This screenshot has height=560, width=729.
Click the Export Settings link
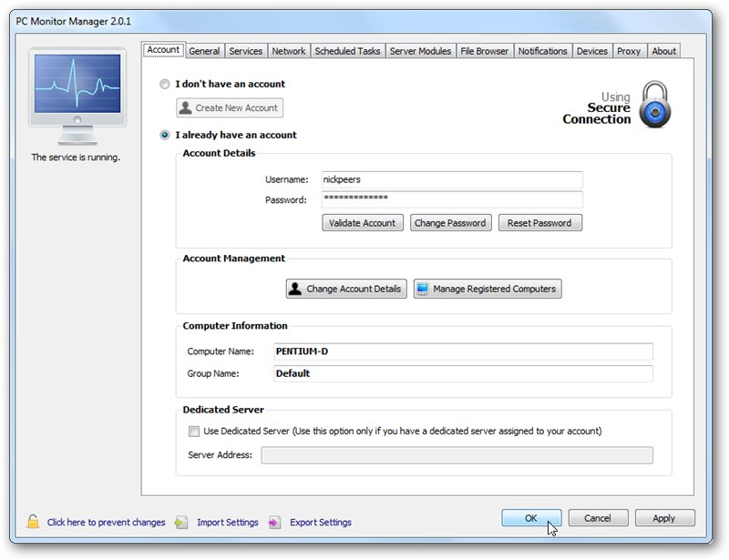click(x=321, y=523)
